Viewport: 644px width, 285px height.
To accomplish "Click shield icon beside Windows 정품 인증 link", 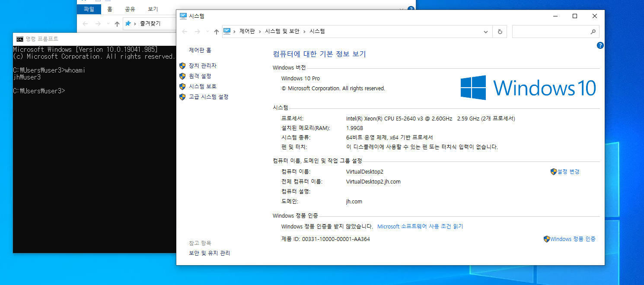I will point(547,239).
